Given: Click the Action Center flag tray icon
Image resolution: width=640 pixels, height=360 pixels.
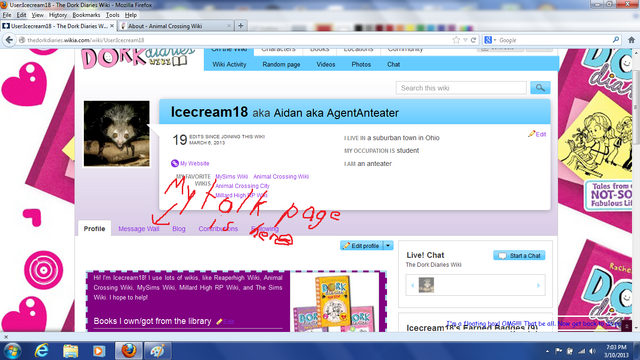Looking at the screenshot, I should 558,351.
